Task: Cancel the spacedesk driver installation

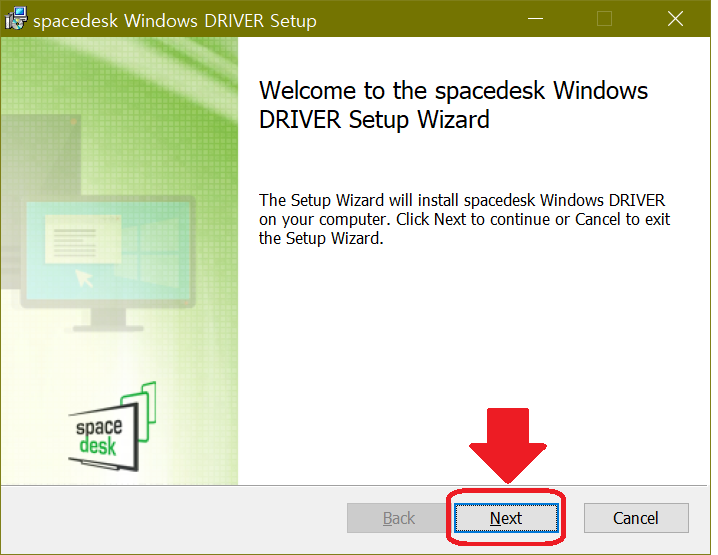Action: click(636, 518)
